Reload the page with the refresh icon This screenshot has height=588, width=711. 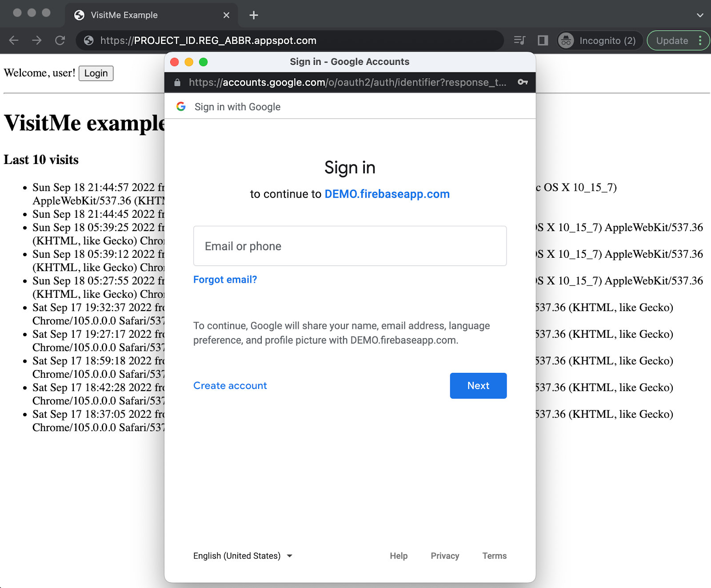tap(60, 40)
